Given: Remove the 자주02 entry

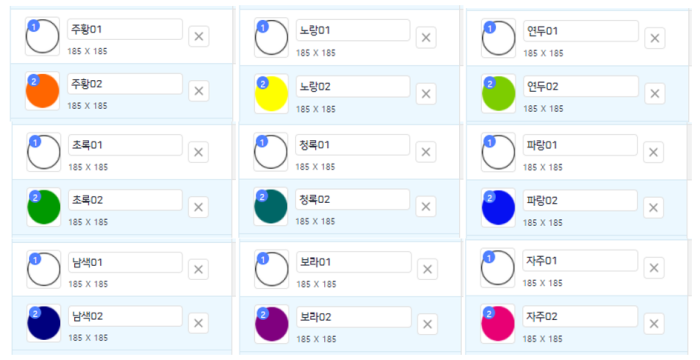Looking at the screenshot, I should click(654, 324).
